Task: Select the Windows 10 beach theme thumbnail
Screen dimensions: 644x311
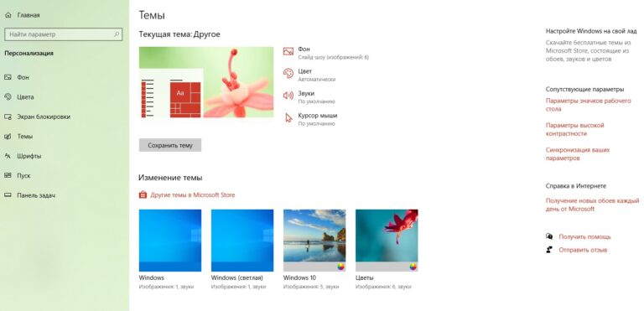Action: (x=314, y=241)
